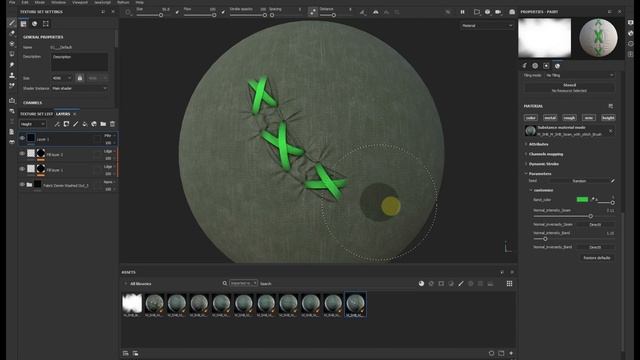Switch Assets panel to grid view

509,283
